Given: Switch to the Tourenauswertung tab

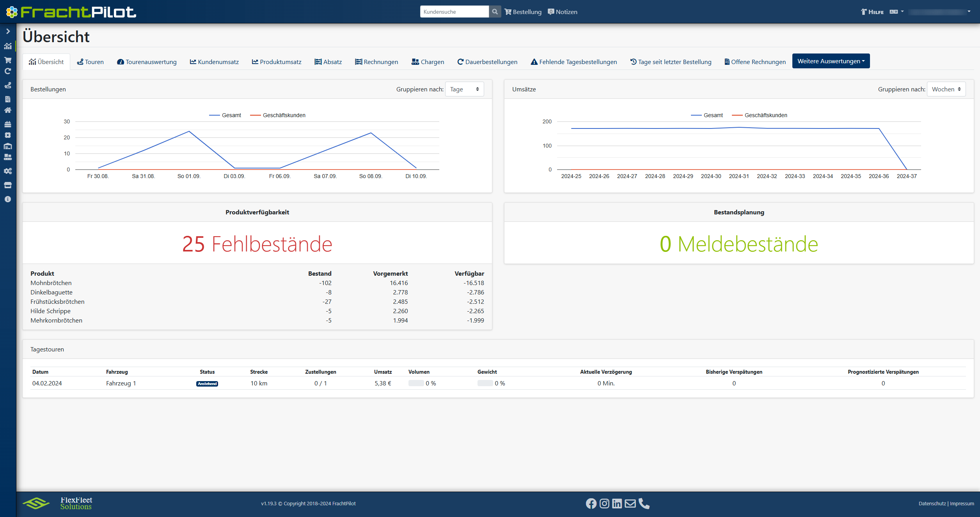Looking at the screenshot, I should pos(147,62).
